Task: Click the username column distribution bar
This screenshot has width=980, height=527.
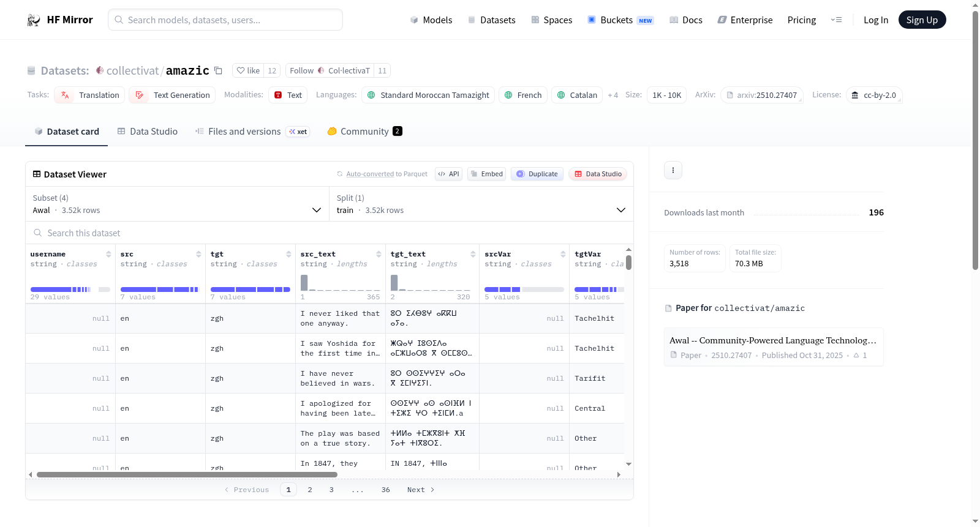Action: [70, 290]
